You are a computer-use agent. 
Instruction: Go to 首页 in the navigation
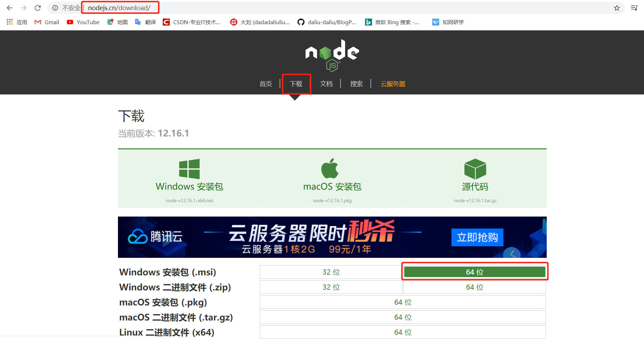click(266, 84)
